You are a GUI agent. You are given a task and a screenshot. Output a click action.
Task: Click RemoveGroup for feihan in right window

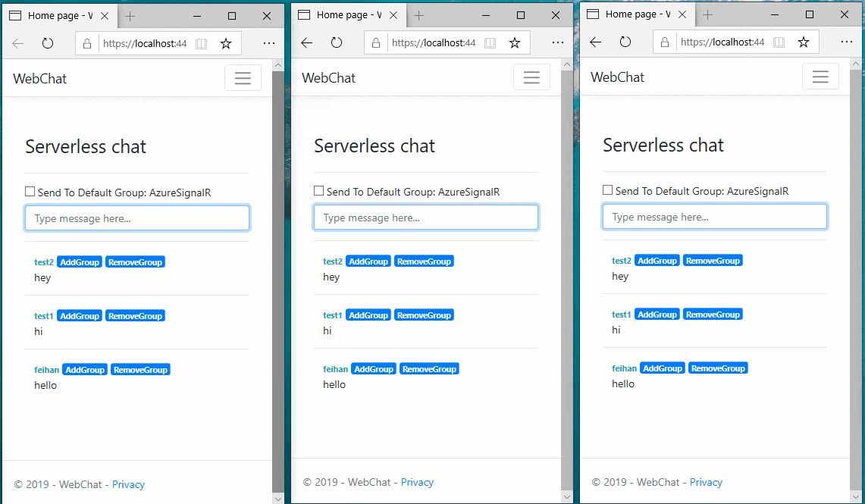pos(718,368)
